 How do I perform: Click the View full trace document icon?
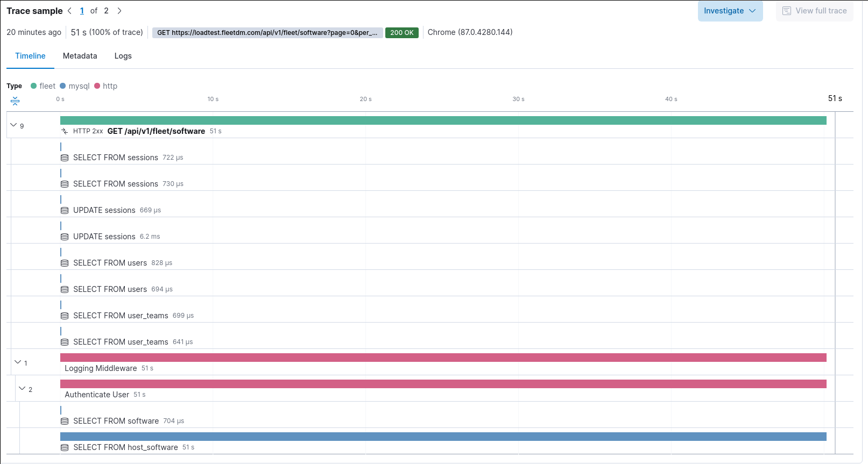(787, 11)
